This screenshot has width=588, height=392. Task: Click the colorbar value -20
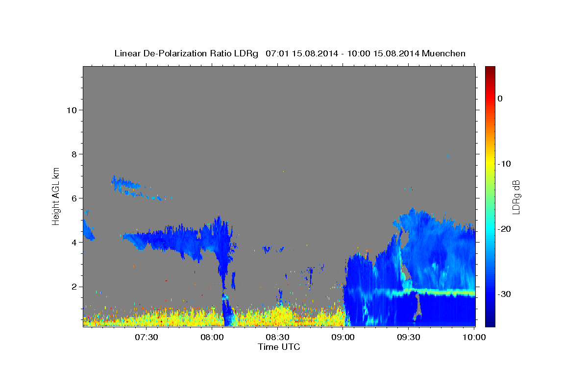tap(504, 229)
